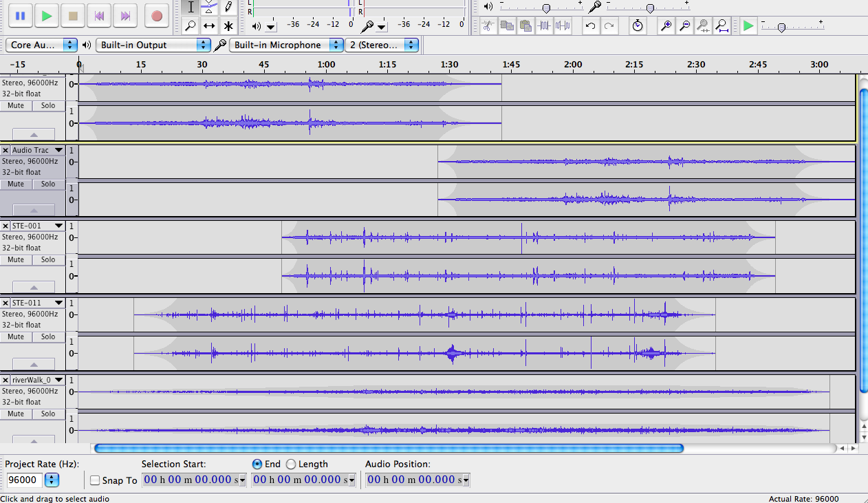Open the output meter speaker dropdown
Screen dimensions: 868x503
271,27
